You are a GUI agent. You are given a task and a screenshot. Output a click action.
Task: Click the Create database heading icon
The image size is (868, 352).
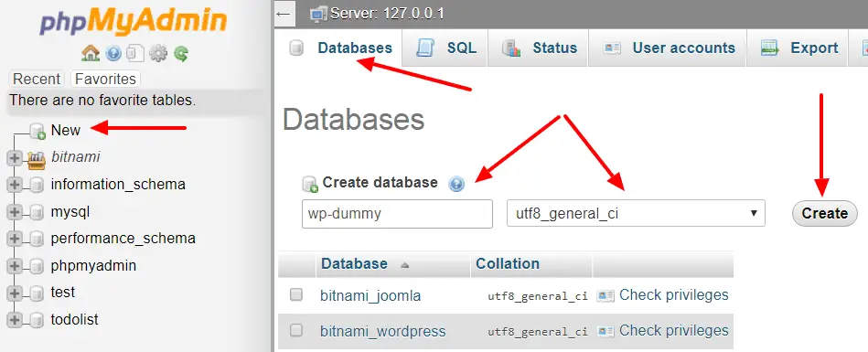point(310,184)
